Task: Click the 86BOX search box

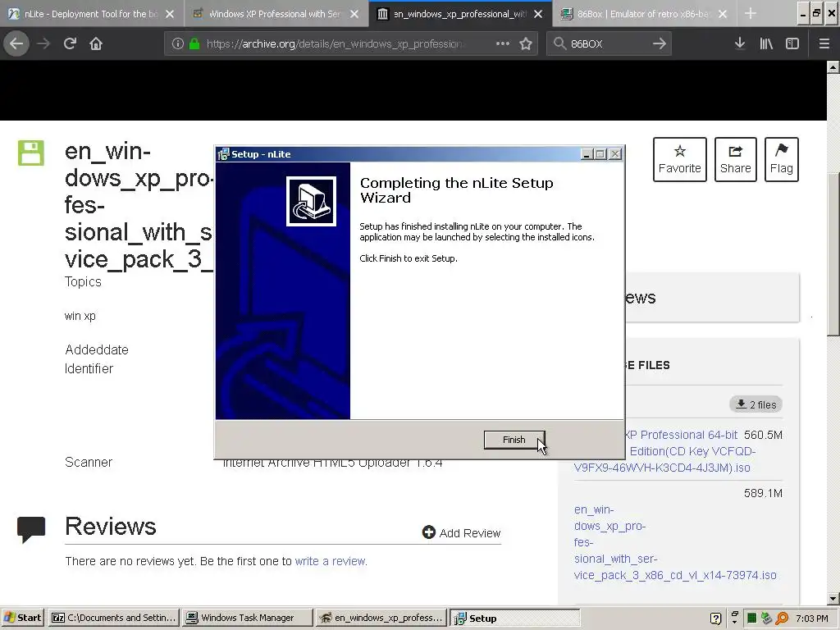Action: [x=608, y=44]
